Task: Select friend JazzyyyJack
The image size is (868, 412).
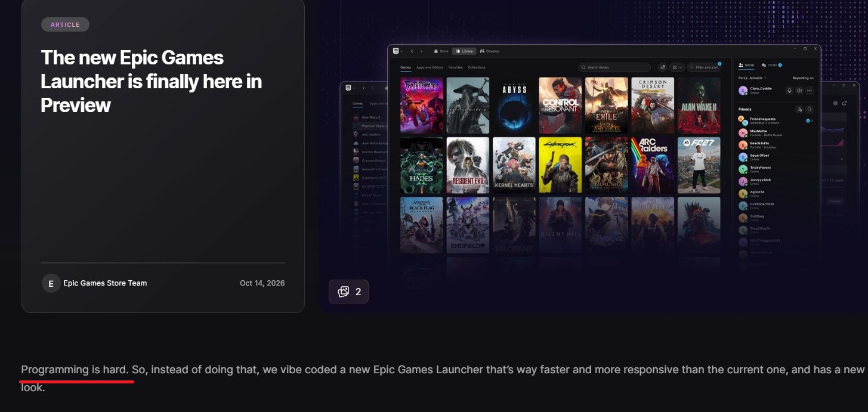Action: coord(776,181)
